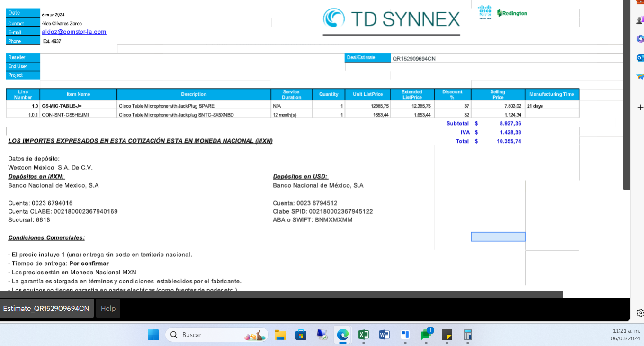644x346 pixels.
Task: Click the date cell 6 mar 2024
Action: pyautogui.click(x=53, y=14)
